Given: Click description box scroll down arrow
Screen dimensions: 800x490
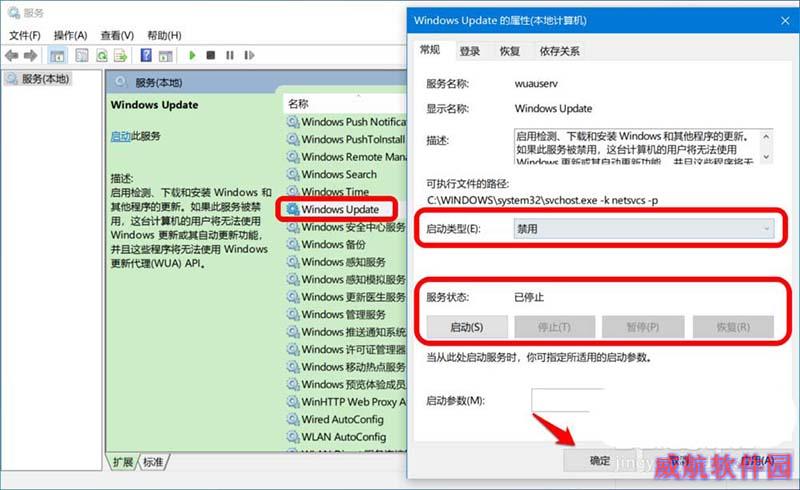Looking at the screenshot, I should coord(766,157).
